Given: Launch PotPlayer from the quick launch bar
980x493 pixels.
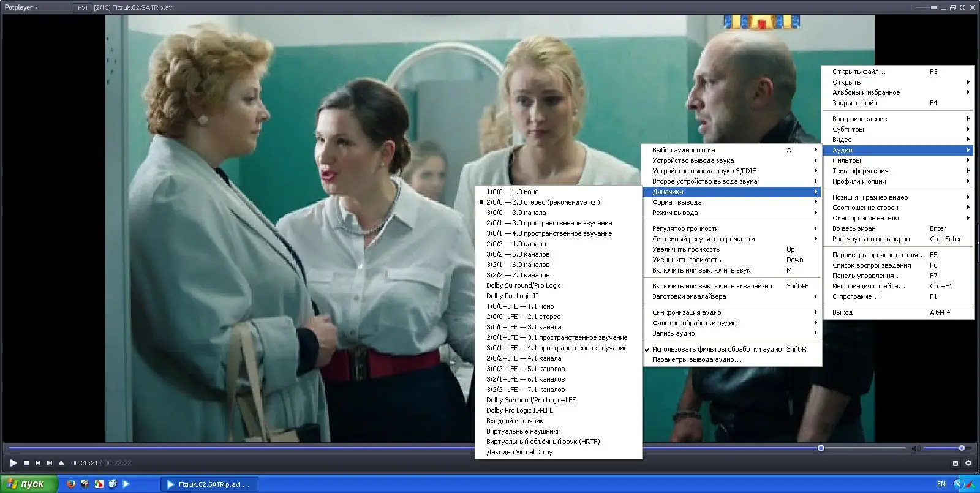Looking at the screenshot, I should pos(126,484).
